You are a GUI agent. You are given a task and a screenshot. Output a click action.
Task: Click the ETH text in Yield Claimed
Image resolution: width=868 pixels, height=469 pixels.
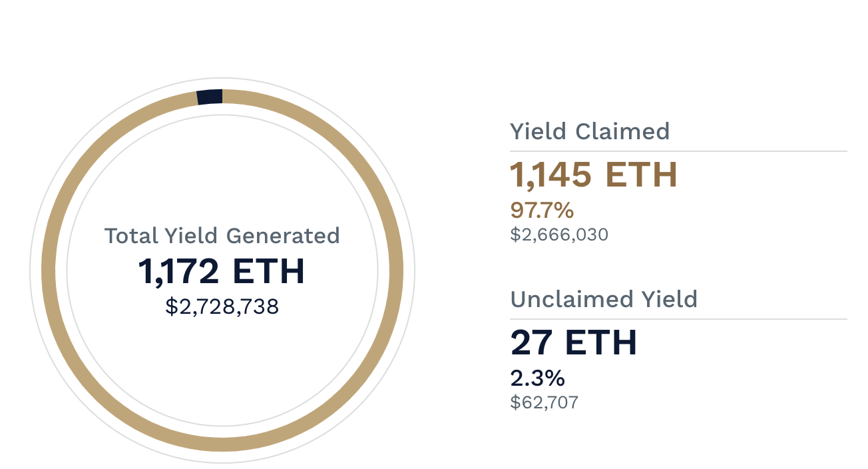click(640, 175)
